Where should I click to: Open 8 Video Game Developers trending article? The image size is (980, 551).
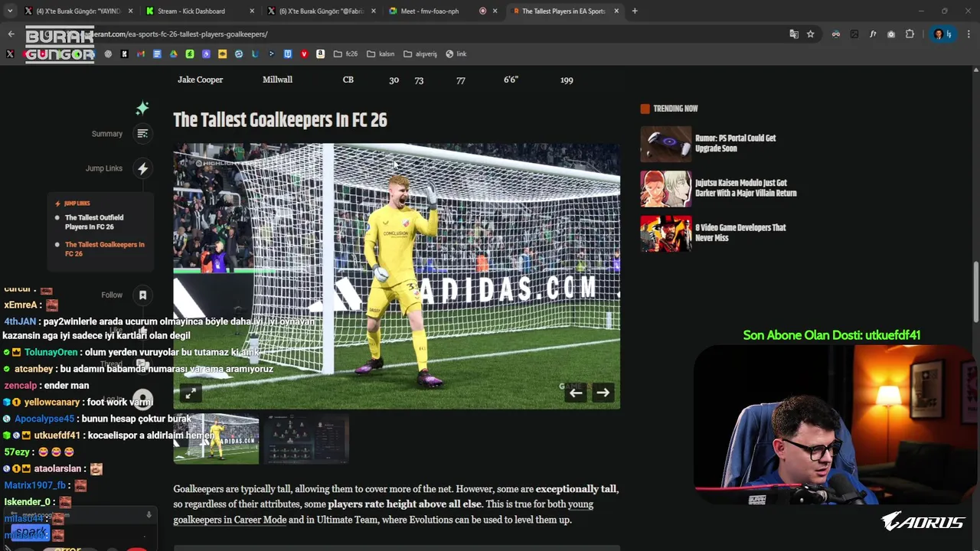740,233
